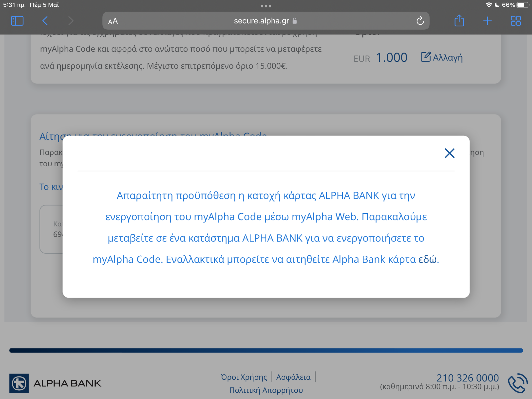Click the Αλλαγή limit edit link
Viewport: 532px width, 399px height.
[442, 57]
